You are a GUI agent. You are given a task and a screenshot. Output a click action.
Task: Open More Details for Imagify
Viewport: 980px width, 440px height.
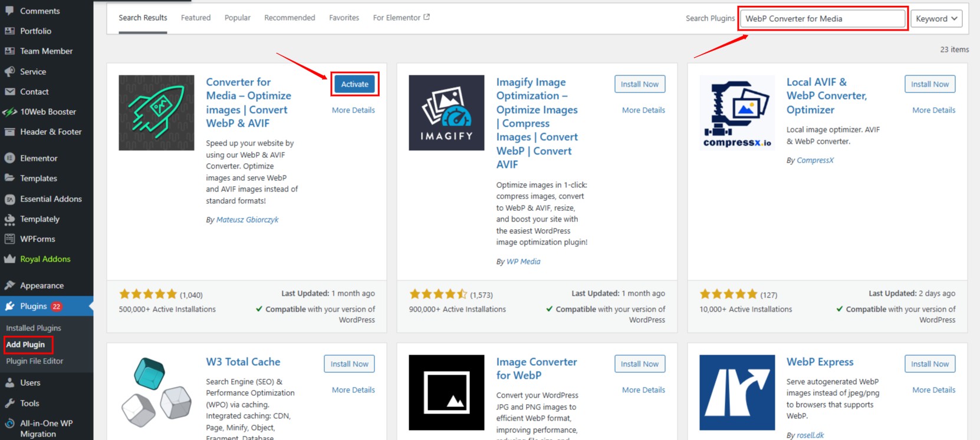[643, 110]
